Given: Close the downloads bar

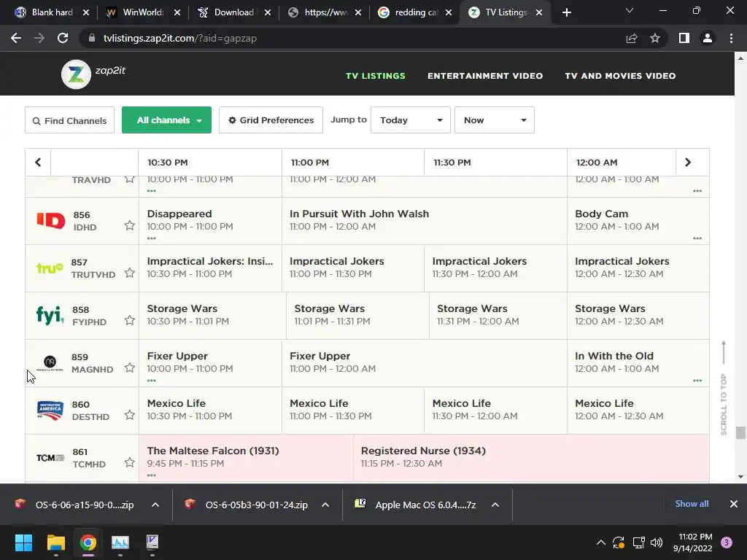Looking at the screenshot, I should (734, 504).
